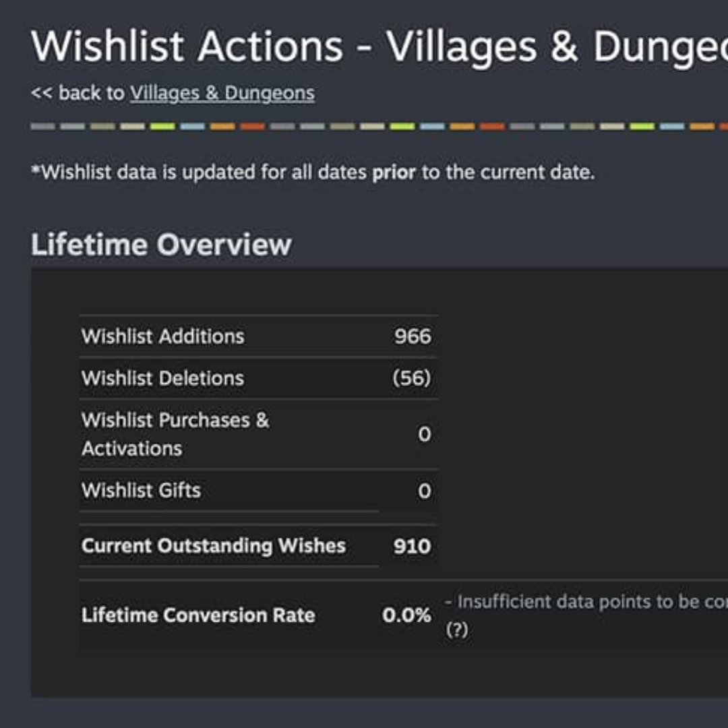Click the Wishlist Purchases & Activations label

[x=175, y=434]
